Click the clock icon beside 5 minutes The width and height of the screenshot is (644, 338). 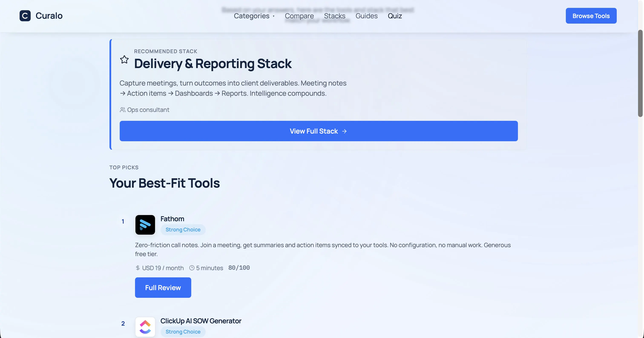(x=192, y=268)
